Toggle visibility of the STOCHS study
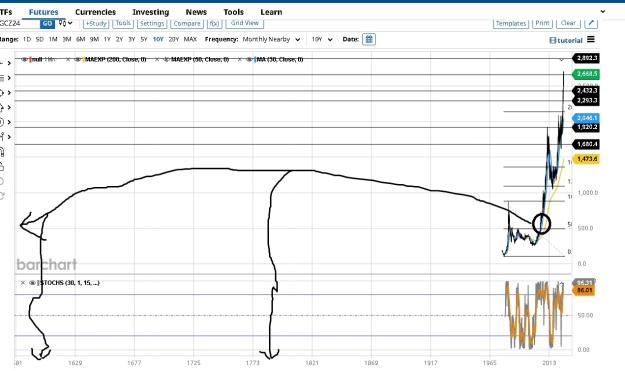The width and height of the screenshot is (625, 371). [x=33, y=283]
